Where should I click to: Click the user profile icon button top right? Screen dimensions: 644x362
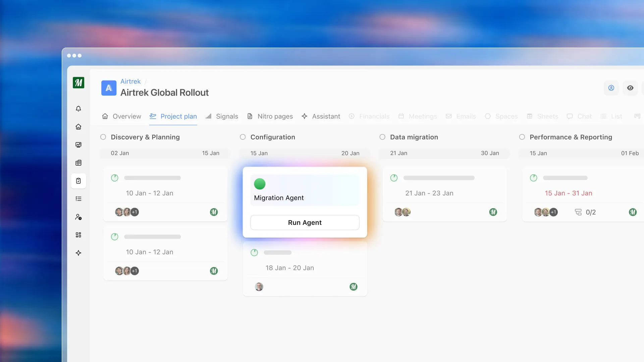click(611, 88)
